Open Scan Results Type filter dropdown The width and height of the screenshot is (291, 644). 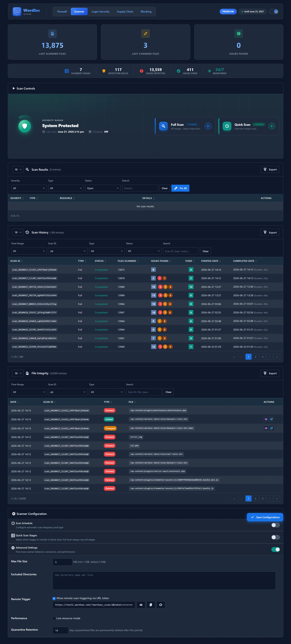(x=66, y=188)
